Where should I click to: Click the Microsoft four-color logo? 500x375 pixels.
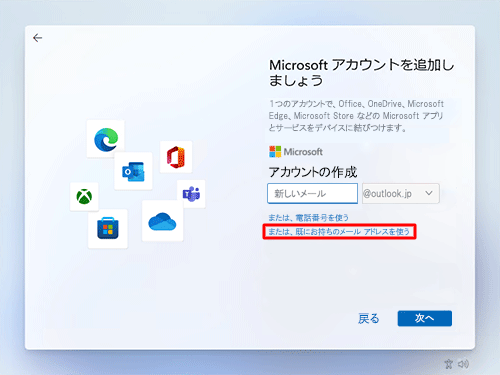[275, 152]
